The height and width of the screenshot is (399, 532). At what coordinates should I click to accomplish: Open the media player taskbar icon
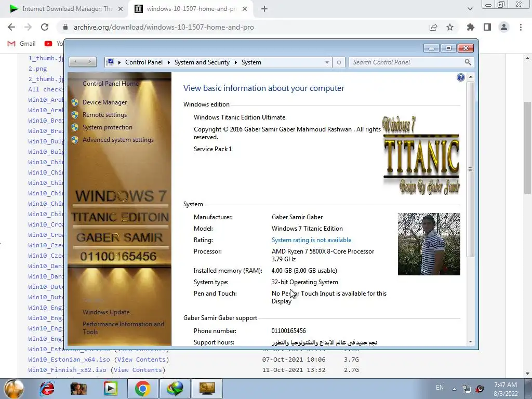pos(110,389)
